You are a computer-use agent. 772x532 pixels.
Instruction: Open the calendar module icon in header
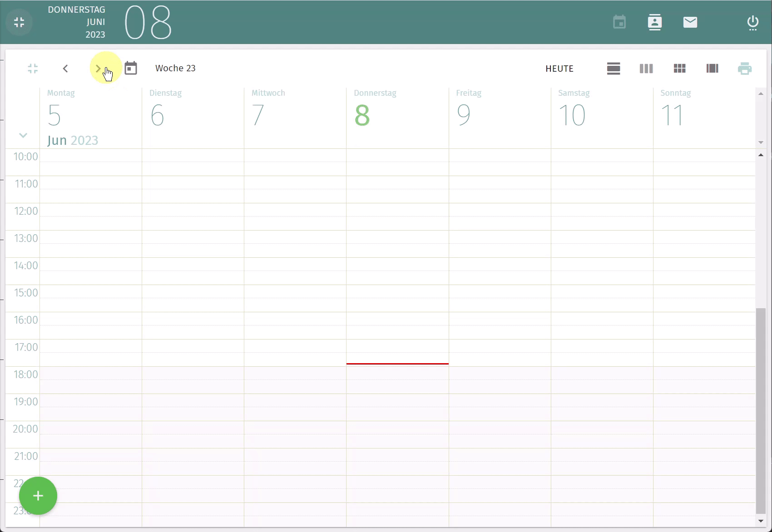(x=619, y=22)
